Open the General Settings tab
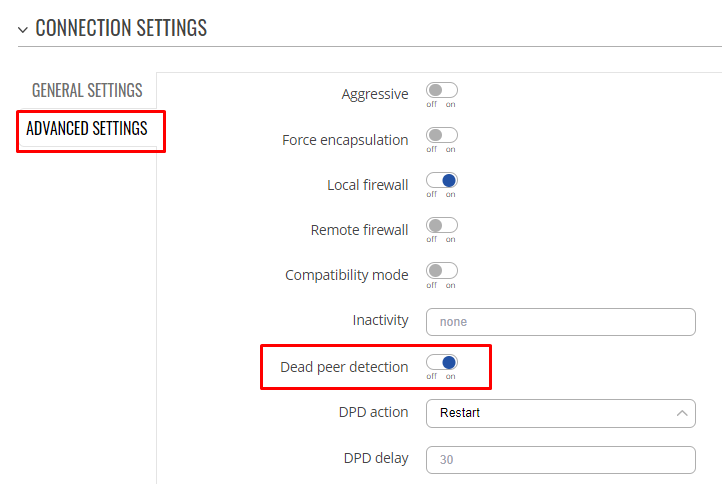The width and height of the screenshot is (722, 484). pos(87,90)
